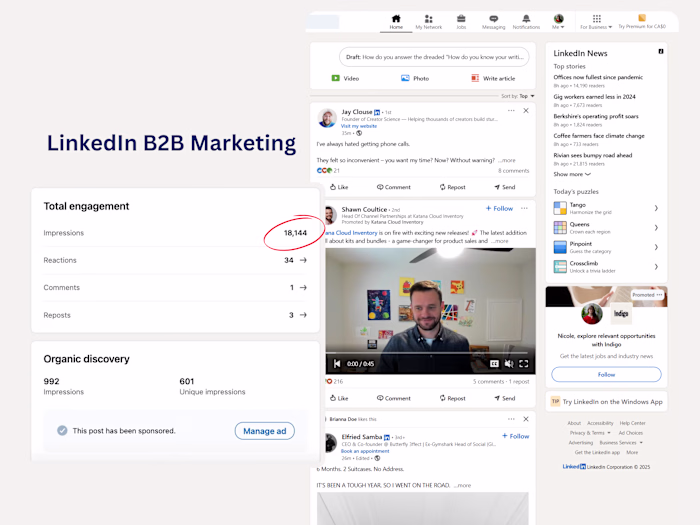Expand the For Business apps menu
700x525 pixels.
596,22
